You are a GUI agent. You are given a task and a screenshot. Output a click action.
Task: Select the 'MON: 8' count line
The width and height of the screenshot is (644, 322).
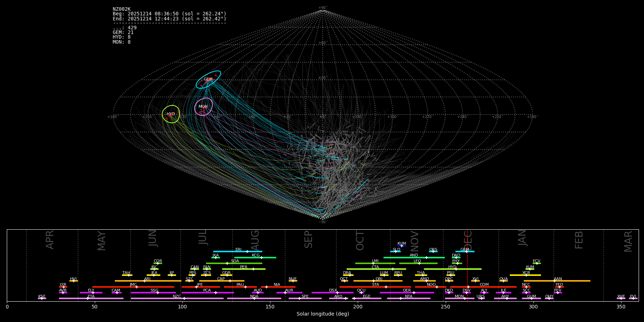[122, 42]
